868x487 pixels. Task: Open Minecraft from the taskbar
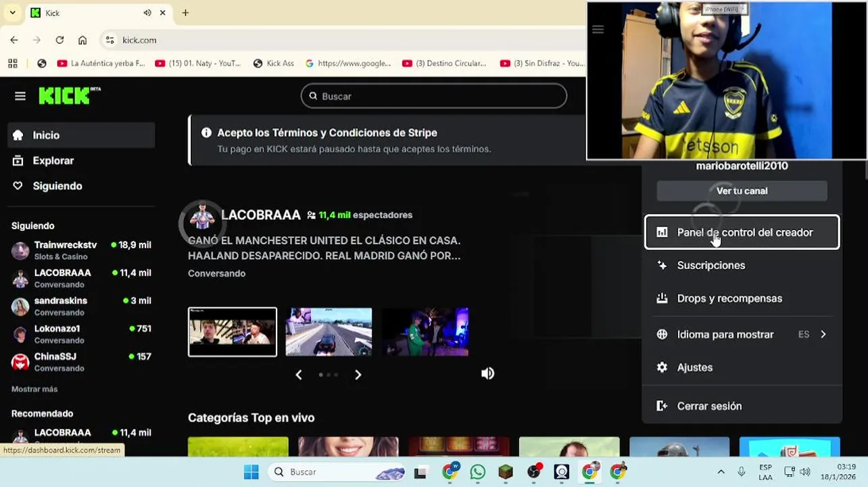[506, 471]
